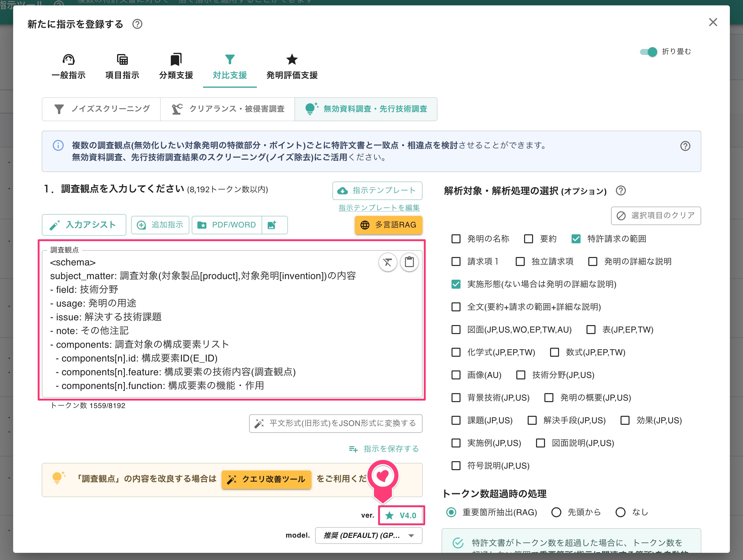Check the 背景技術(JP,US) checkbox
The height and width of the screenshot is (560, 743).
coord(456,398)
